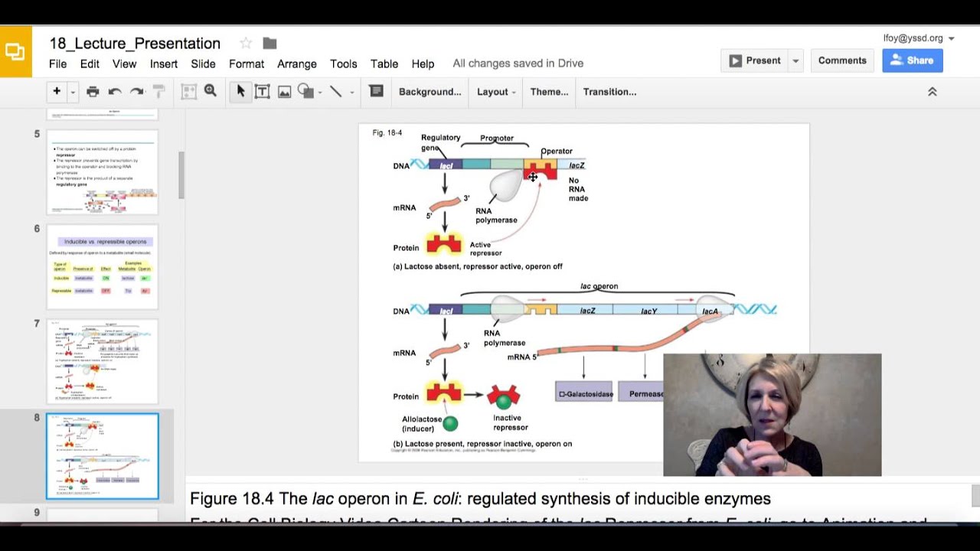Screen dimensions: 980x551
Task: Open the shape options dropdown arrow
Action: [x=320, y=93]
